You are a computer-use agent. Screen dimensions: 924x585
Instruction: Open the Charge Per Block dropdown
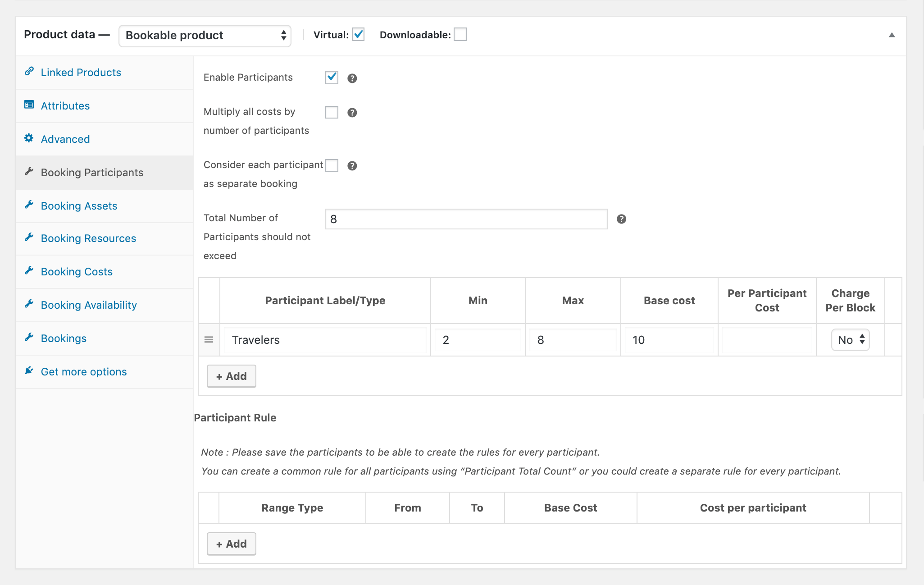(850, 340)
